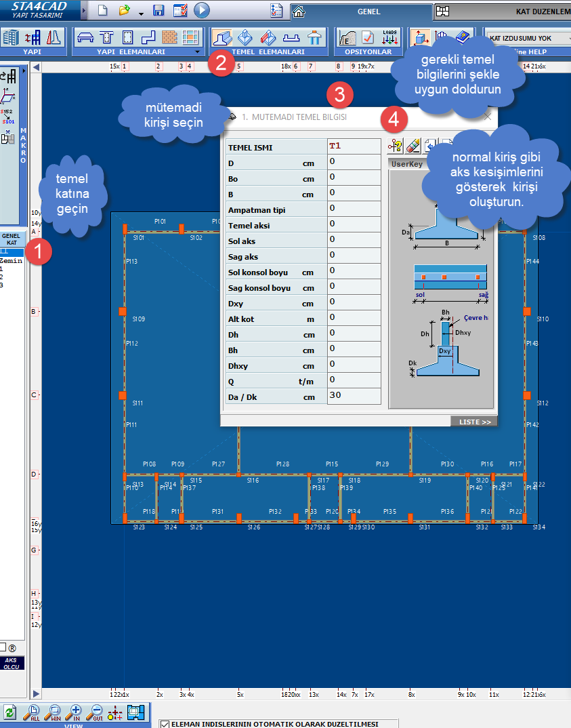Select the red raft foundation icon

(268, 37)
